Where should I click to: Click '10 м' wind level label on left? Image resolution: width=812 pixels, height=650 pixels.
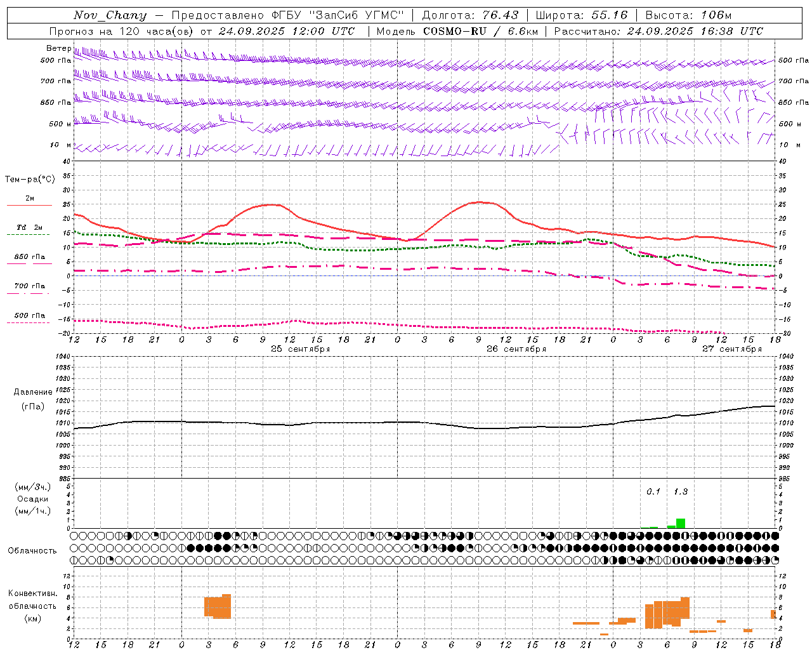pos(61,145)
